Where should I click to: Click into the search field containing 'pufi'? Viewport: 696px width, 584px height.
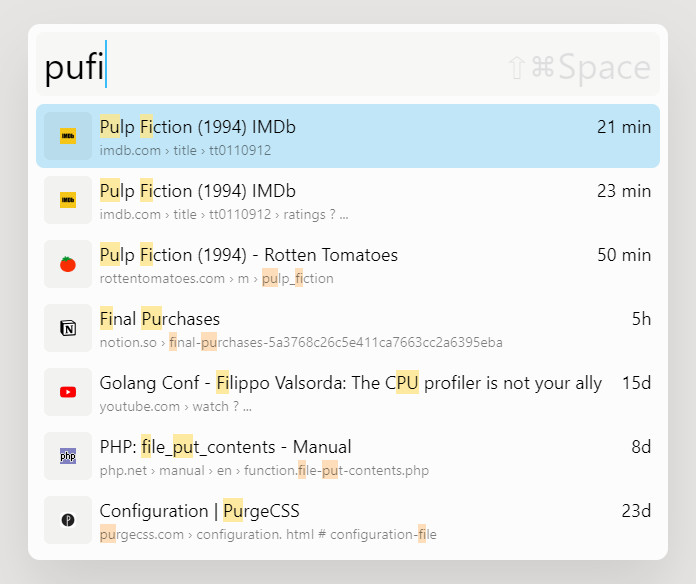click(x=348, y=64)
